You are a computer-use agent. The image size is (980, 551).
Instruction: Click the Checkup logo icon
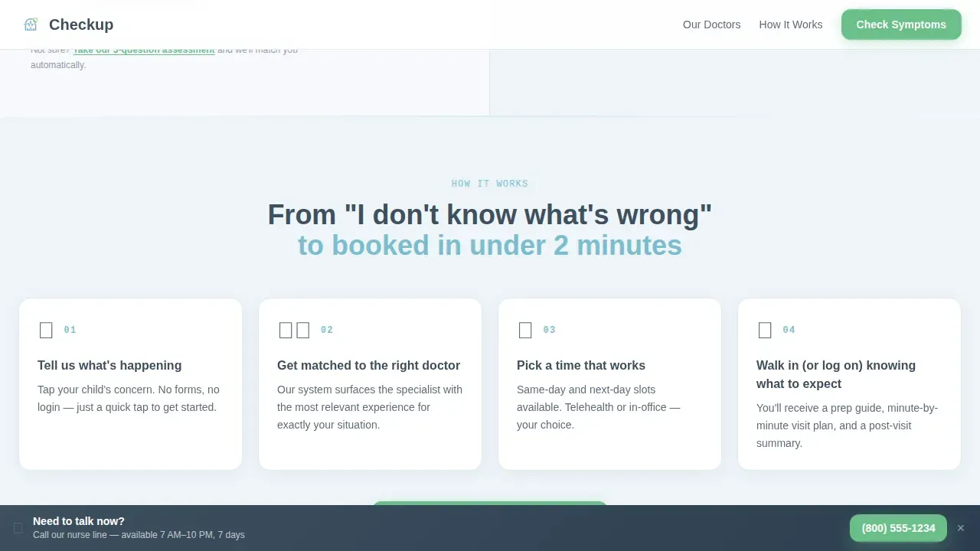[31, 24]
